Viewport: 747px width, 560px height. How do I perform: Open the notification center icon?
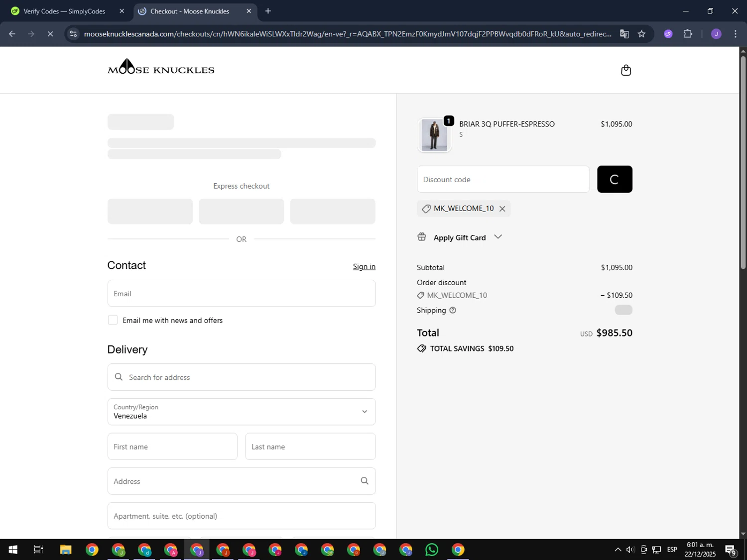tap(731, 550)
